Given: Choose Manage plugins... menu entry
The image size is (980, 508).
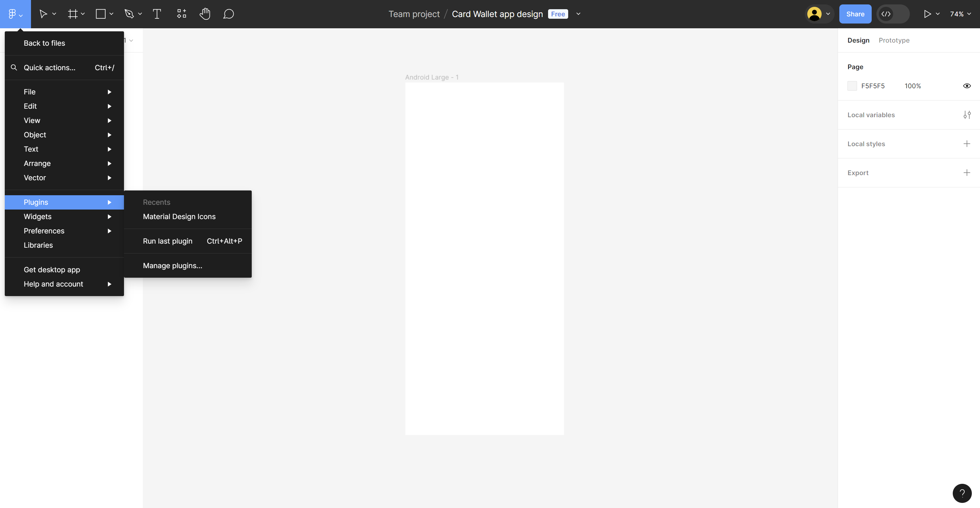Looking at the screenshot, I should click(172, 266).
